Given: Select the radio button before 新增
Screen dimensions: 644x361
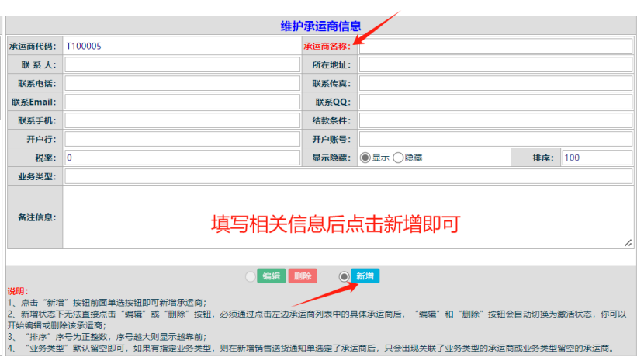Looking at the screenshot, I should coord(345,276).
